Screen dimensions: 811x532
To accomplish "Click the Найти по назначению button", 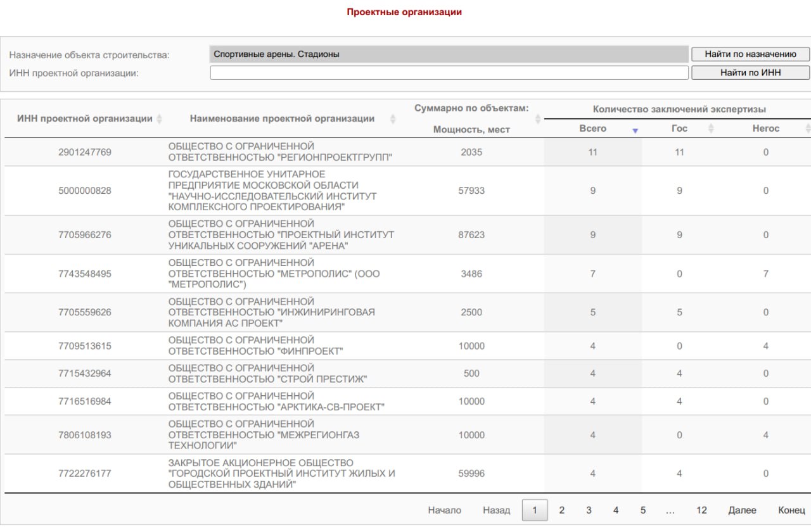I will [750, 54].
